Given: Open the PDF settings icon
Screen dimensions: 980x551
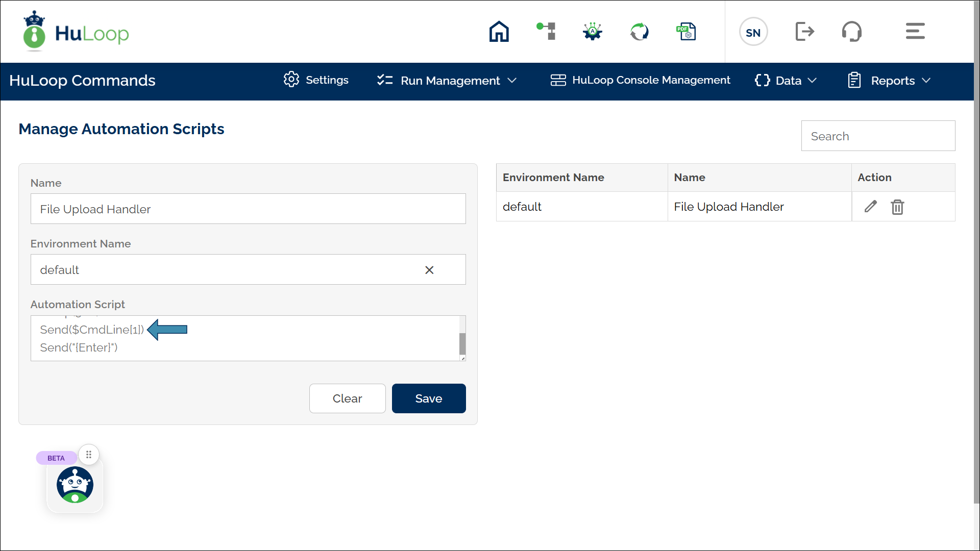Looking at the screenshot, I should pos(686,32).
